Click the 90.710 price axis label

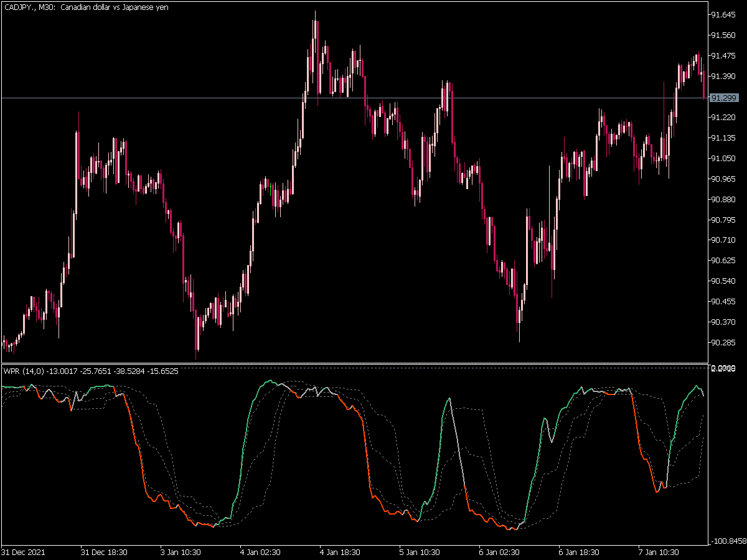tap(723, 240)
